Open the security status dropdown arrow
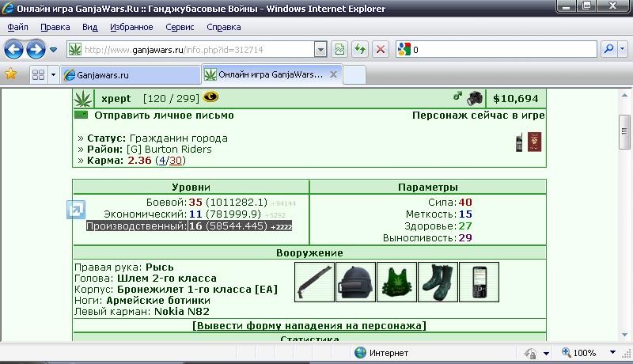The height and width of the screenshot is (364, 633). [546, 354]
